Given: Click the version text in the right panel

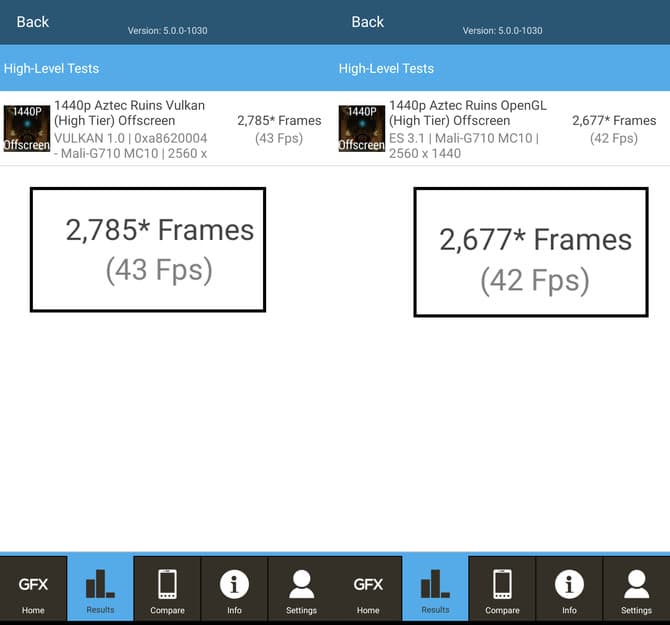Looking at the screenshot, I should pos(502,31).
